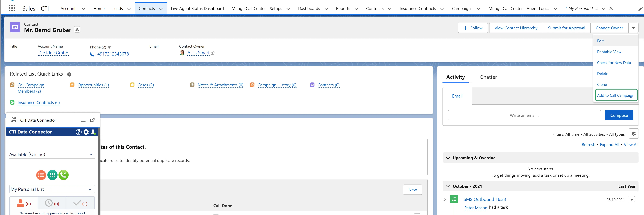Pop out the CTI Data Connector window

(92, 120)
